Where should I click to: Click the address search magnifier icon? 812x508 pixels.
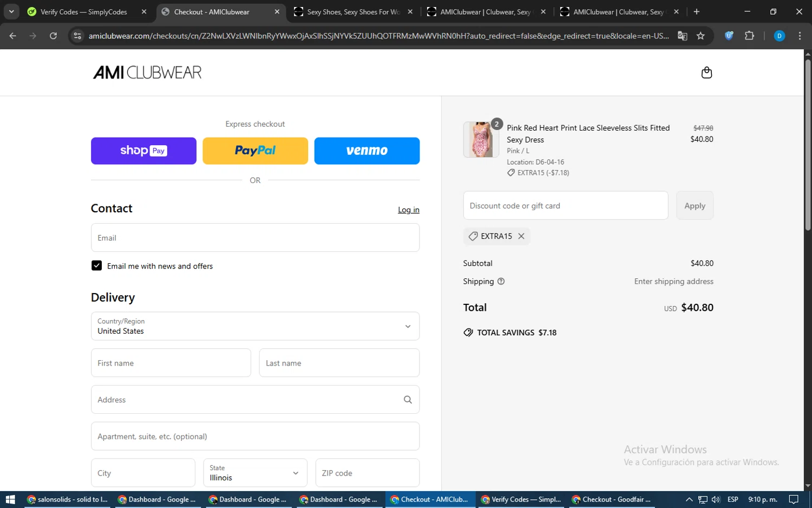click(408, 400)
